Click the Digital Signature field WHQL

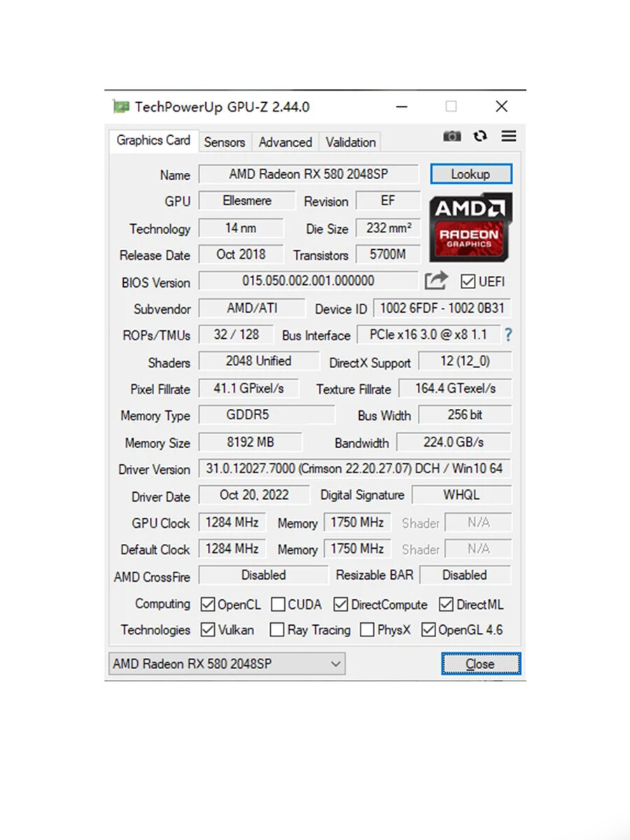461,496
